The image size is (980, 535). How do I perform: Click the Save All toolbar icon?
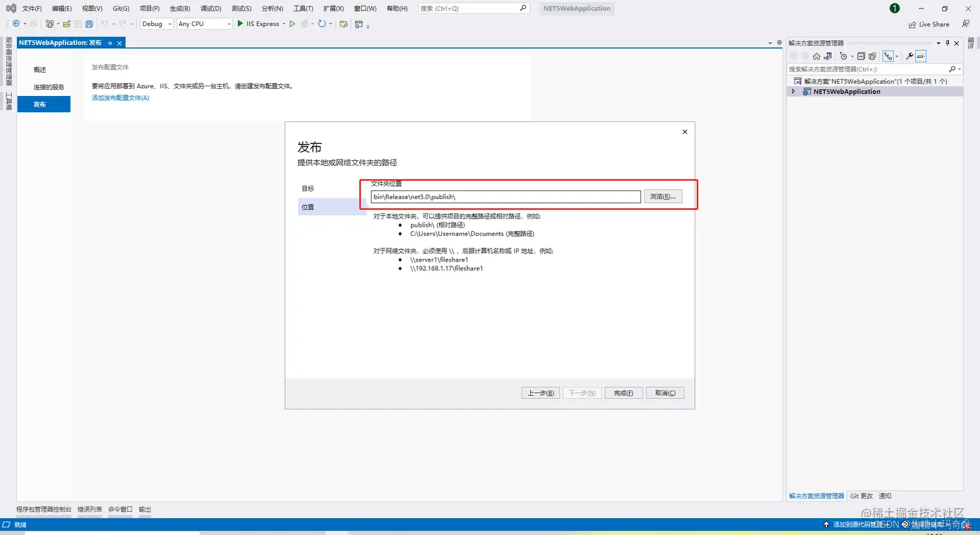89,23
